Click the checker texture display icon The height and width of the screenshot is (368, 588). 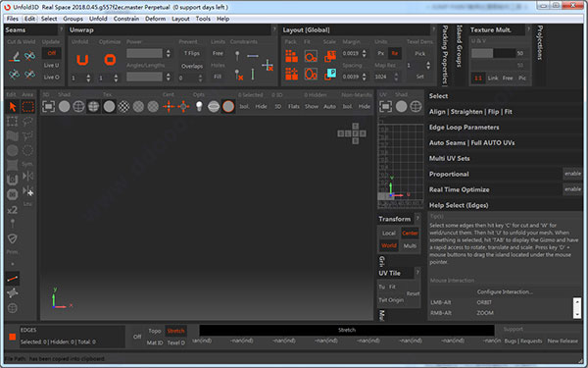coord(123,107)
